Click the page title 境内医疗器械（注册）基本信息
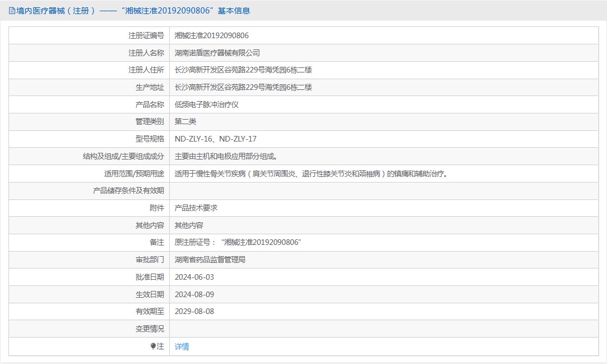The width and height of the screenshot is (607, 364). [x=133, y=11]
